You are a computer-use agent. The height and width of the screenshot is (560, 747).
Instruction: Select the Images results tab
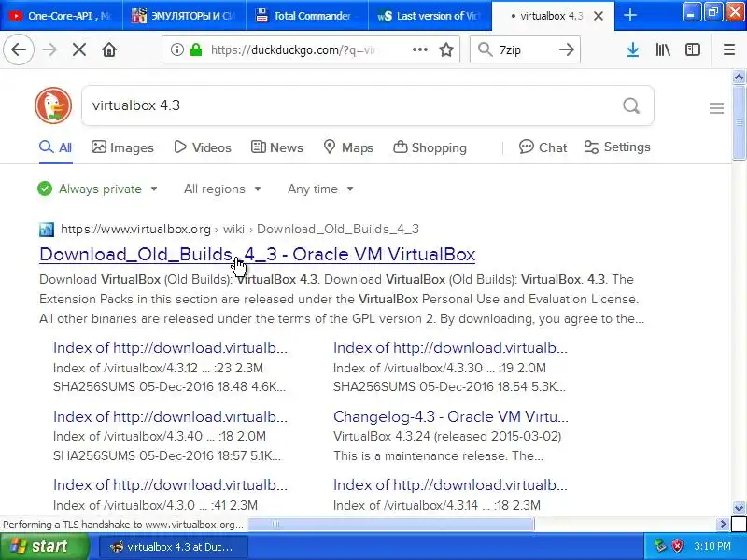(122, 147)
